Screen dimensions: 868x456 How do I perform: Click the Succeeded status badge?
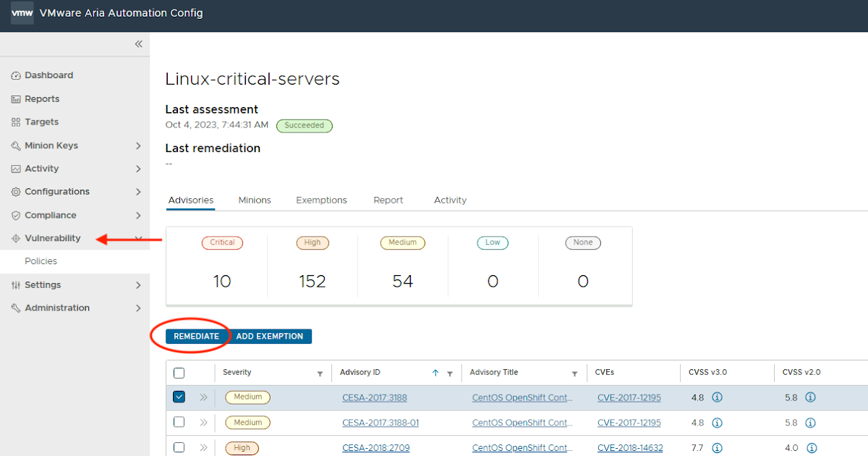pyautogui.click(x=305, y=125)
